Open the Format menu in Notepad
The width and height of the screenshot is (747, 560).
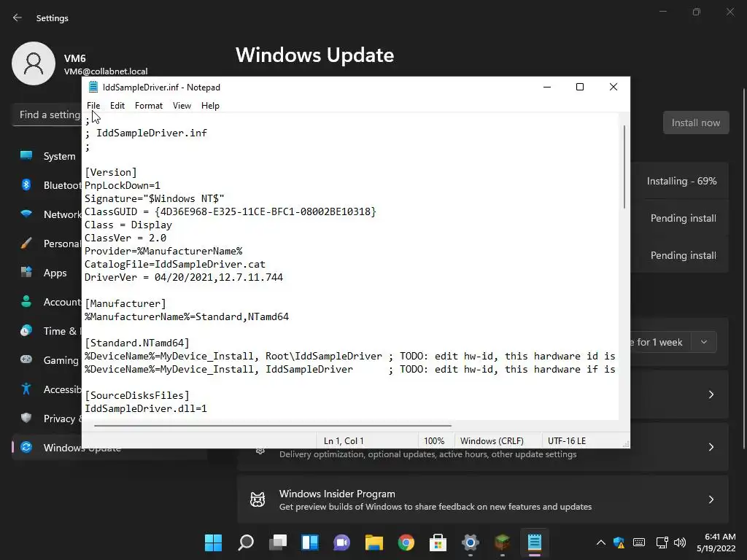(149, 106)
